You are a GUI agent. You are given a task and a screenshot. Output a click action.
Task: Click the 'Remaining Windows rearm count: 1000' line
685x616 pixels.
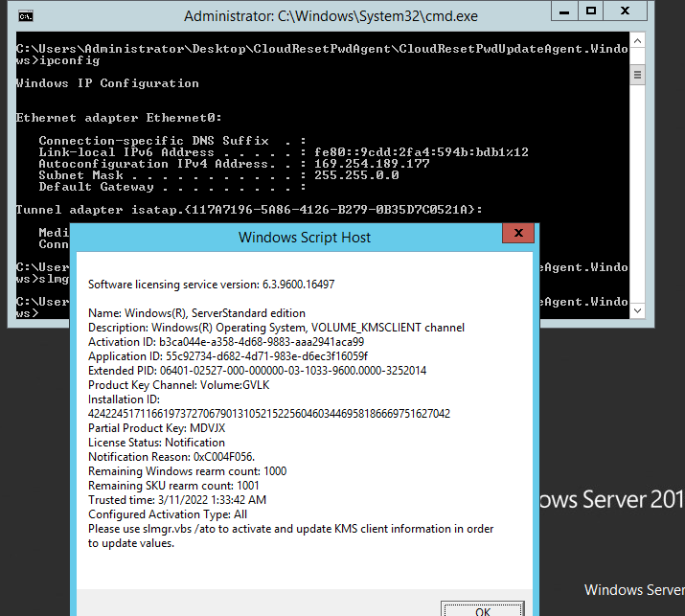point(187,471)
